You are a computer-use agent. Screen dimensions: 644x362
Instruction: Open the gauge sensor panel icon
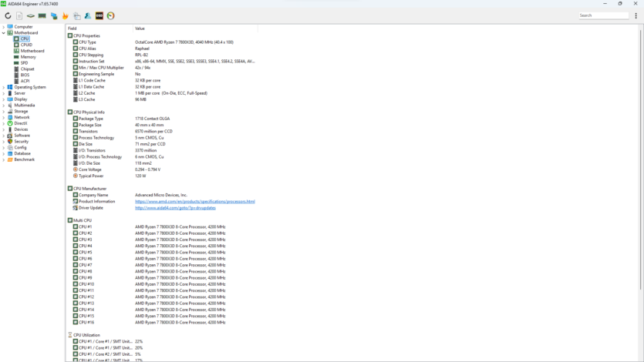111,15
